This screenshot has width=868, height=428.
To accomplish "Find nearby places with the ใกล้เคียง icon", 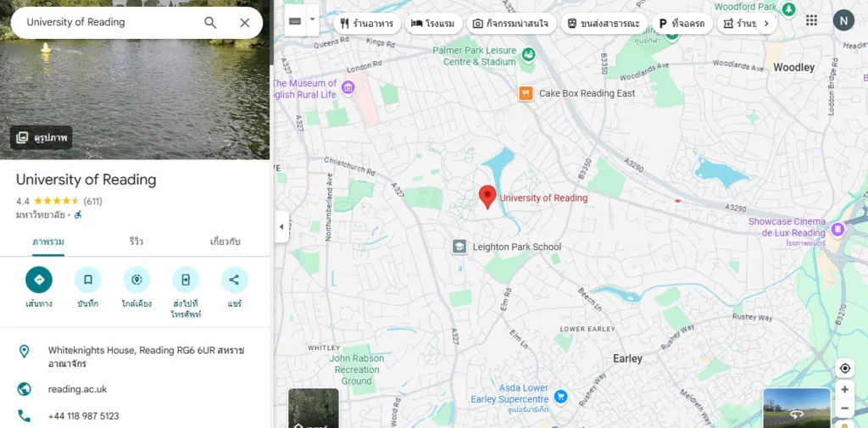I will pyautogui.click(x=136, y=280).
